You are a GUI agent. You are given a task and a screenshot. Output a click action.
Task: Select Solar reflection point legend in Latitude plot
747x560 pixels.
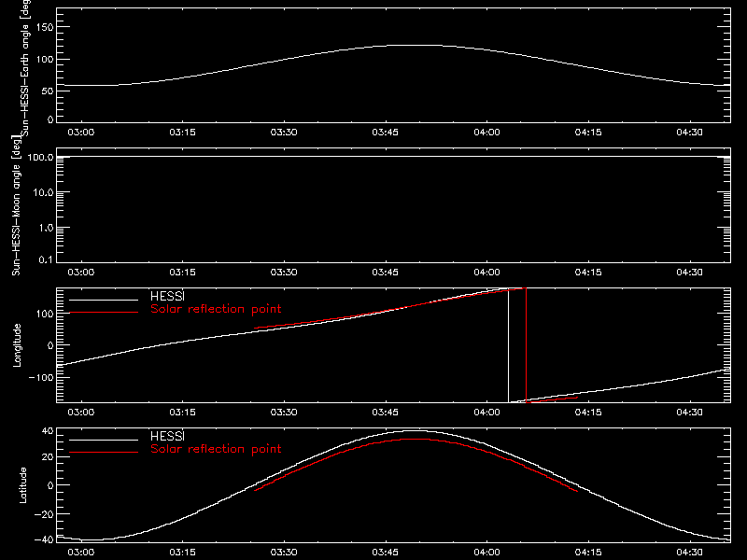216,449
